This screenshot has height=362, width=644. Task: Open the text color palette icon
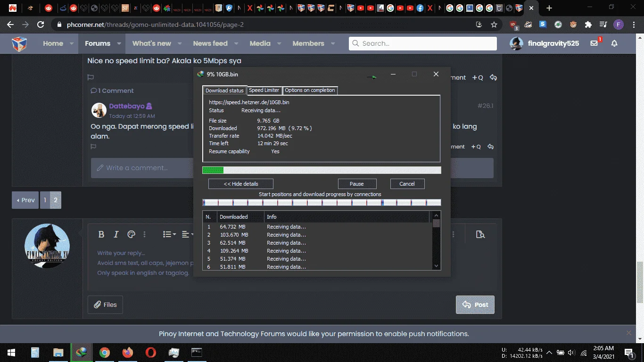tap(132, 234)
